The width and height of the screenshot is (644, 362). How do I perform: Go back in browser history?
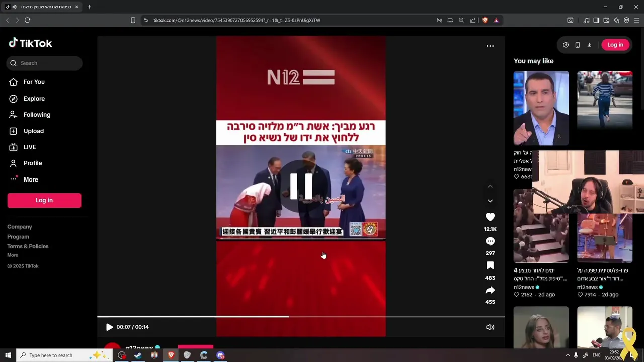(7, 20)
